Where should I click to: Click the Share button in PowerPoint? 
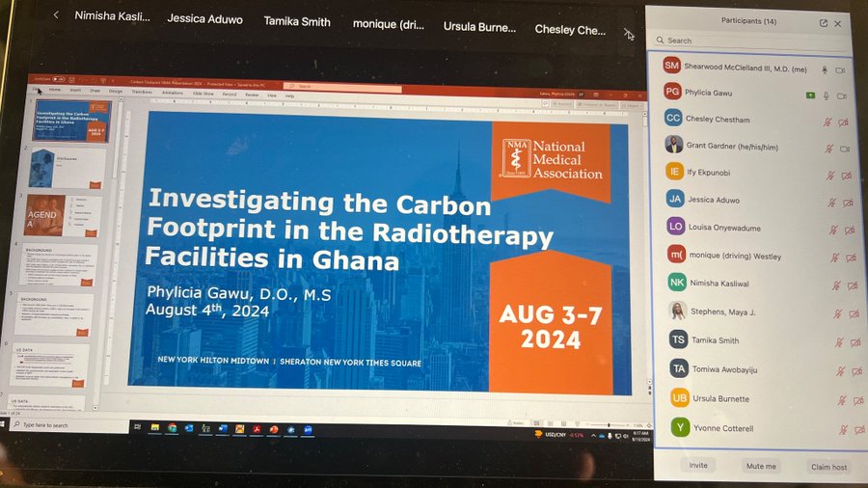tap(632, 106)
